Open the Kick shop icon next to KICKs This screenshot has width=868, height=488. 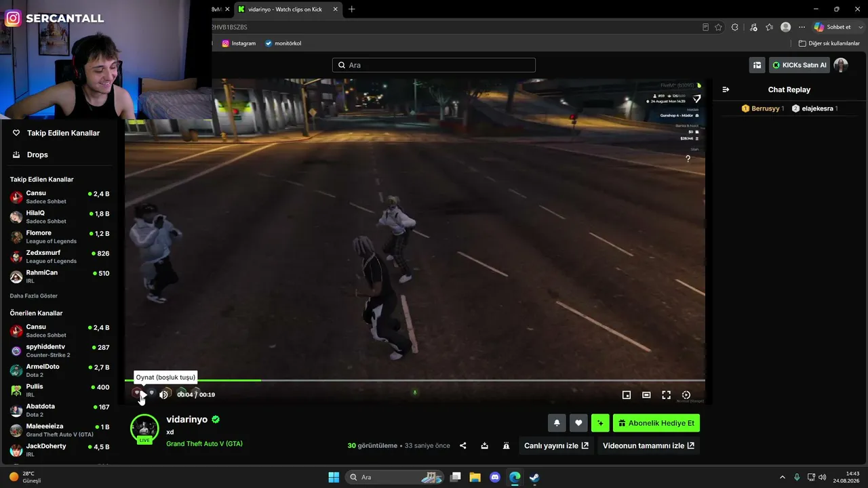pos(757,65)
